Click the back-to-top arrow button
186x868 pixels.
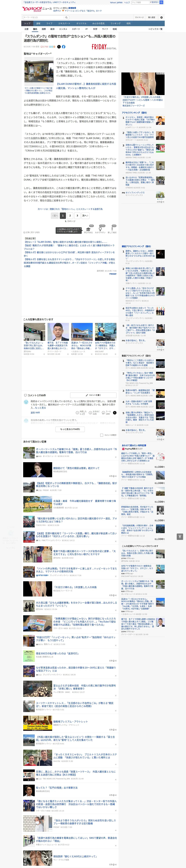180,536
